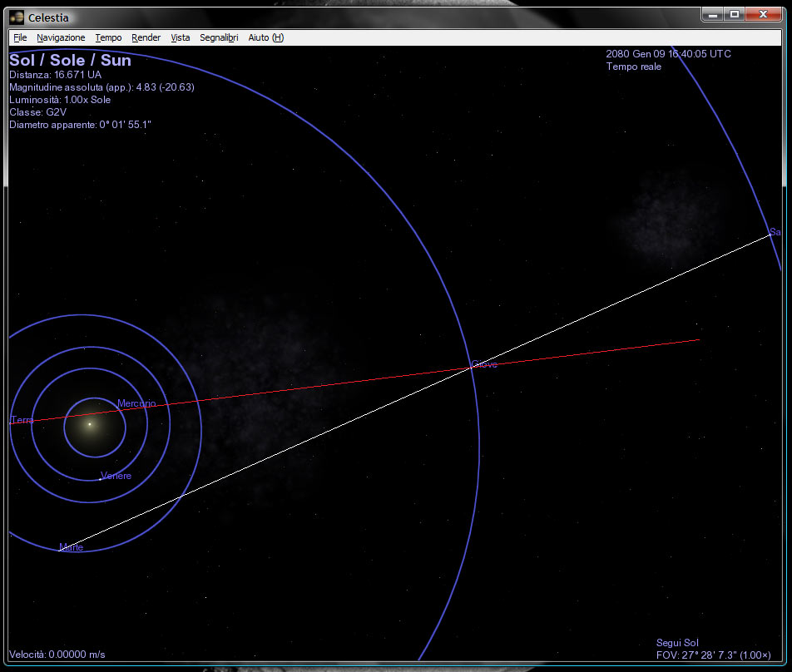Open the File menu
This screenshot has height=672, width=792.
20,37
